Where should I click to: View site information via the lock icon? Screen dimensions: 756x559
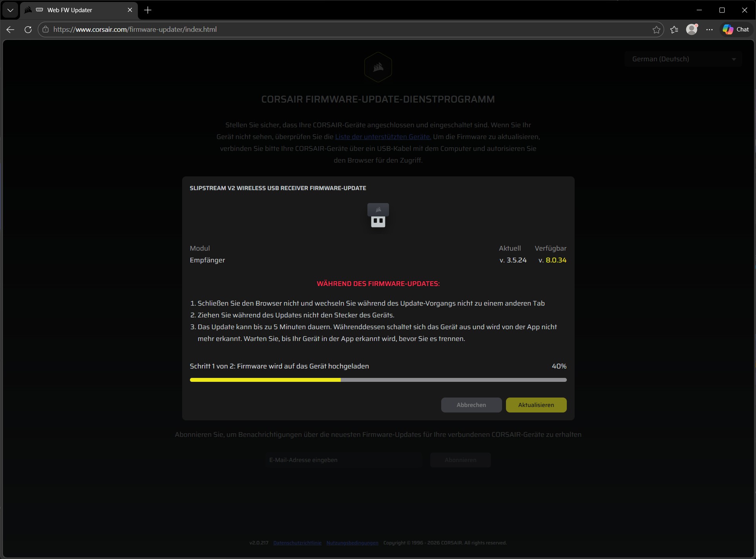(x=46, y=29)
